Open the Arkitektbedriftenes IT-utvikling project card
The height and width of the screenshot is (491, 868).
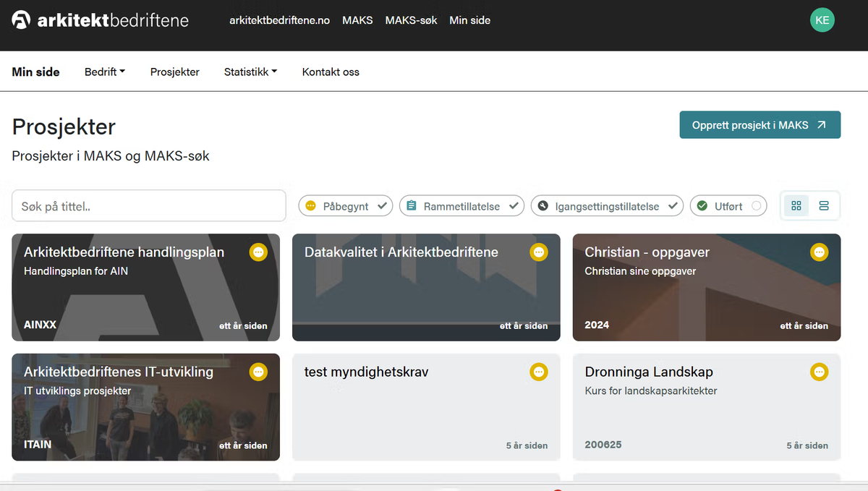click(x=145, y=407)
